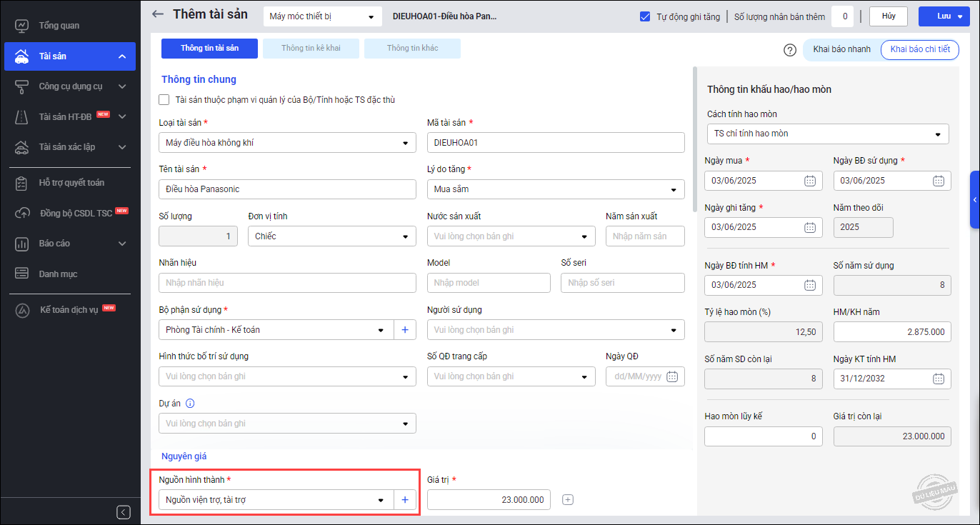Click Báo cáo chart icon
This screenshot has height=525, width=980.
click(x=21, y=244)
